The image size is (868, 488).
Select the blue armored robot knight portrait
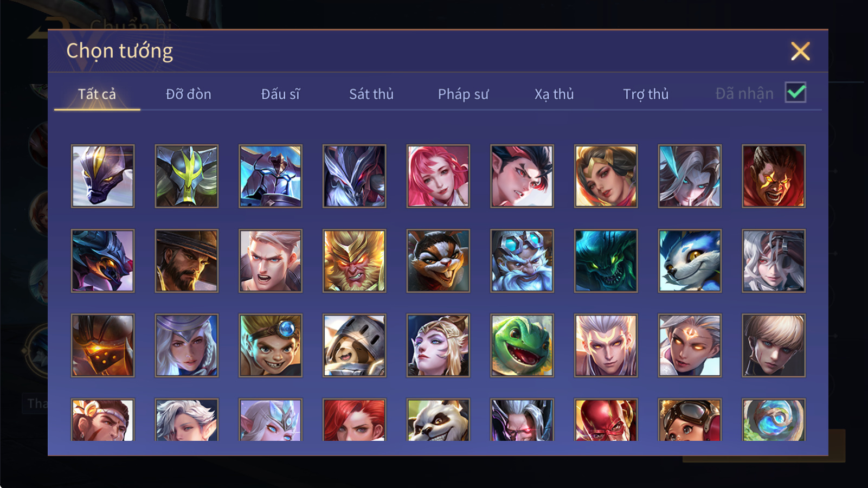click(271, 176)
